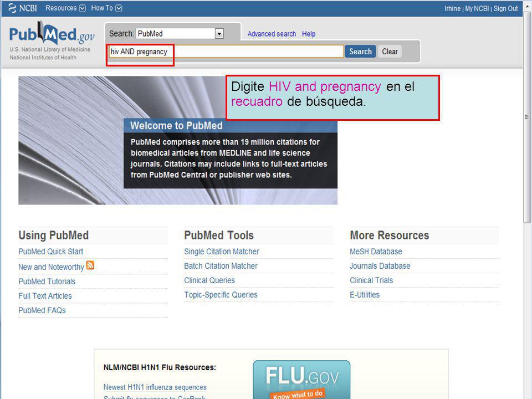
Task: Click the More Resources heading
Action: [390, 235]
